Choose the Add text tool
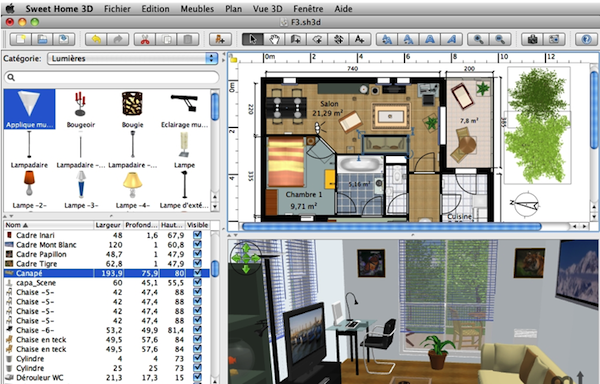 tap(360, 39)
